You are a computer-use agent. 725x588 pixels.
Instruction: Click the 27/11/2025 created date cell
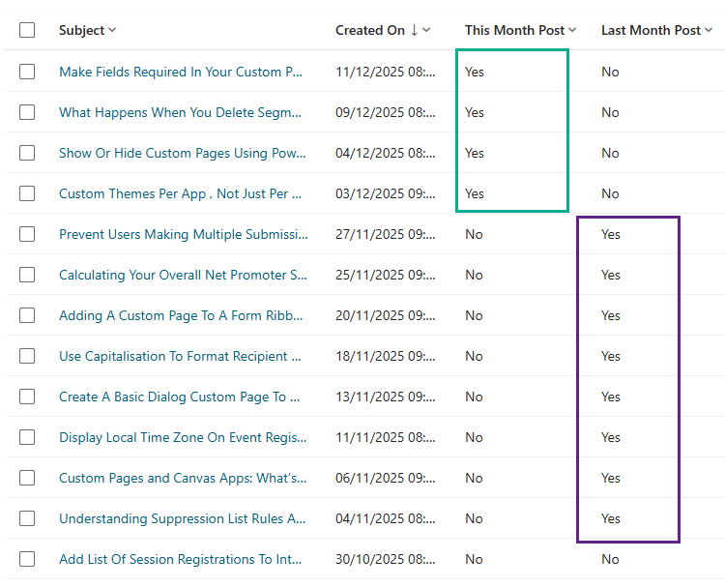385,234
